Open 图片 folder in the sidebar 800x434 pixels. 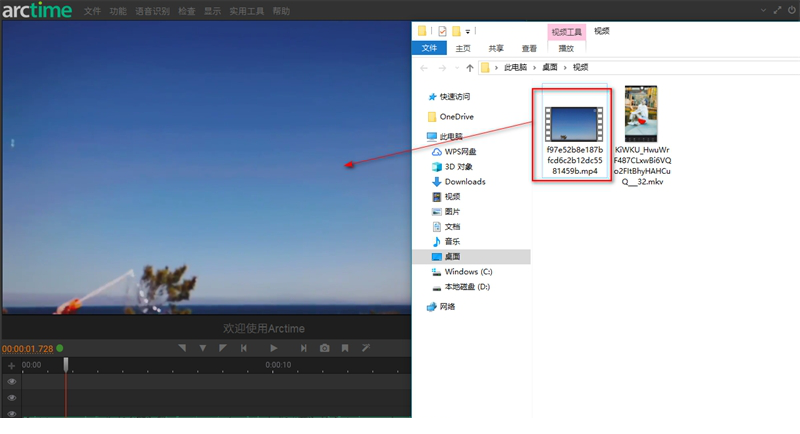(452, 212)
